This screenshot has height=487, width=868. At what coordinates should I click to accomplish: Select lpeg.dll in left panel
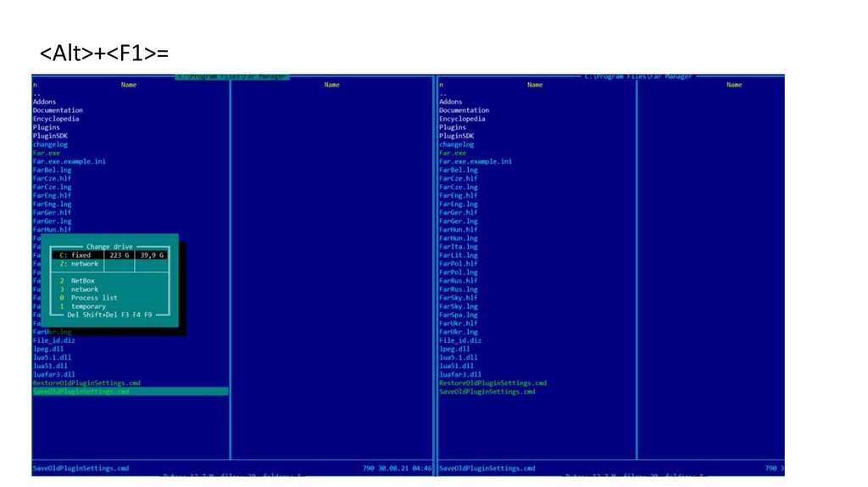(48, 349)
